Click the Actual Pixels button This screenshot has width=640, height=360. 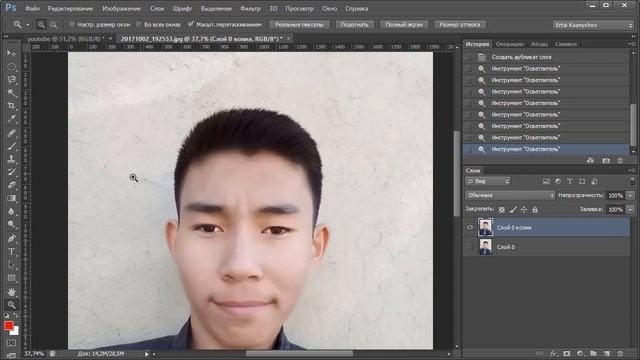tap(299, 24)
